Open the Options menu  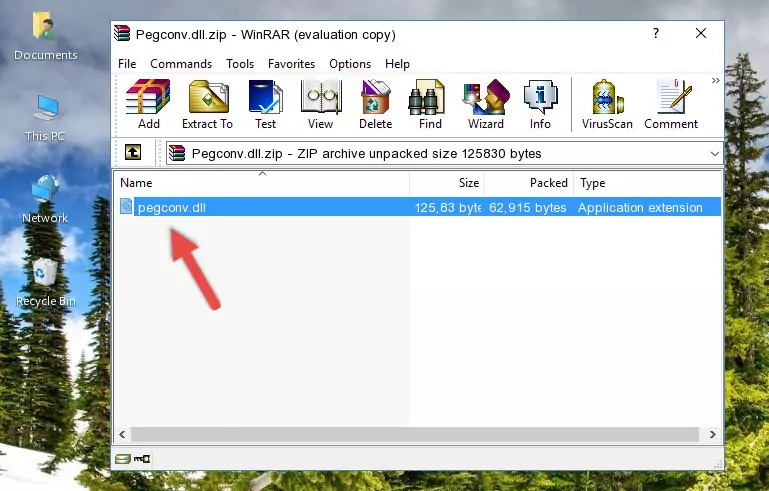pos(350,64)
